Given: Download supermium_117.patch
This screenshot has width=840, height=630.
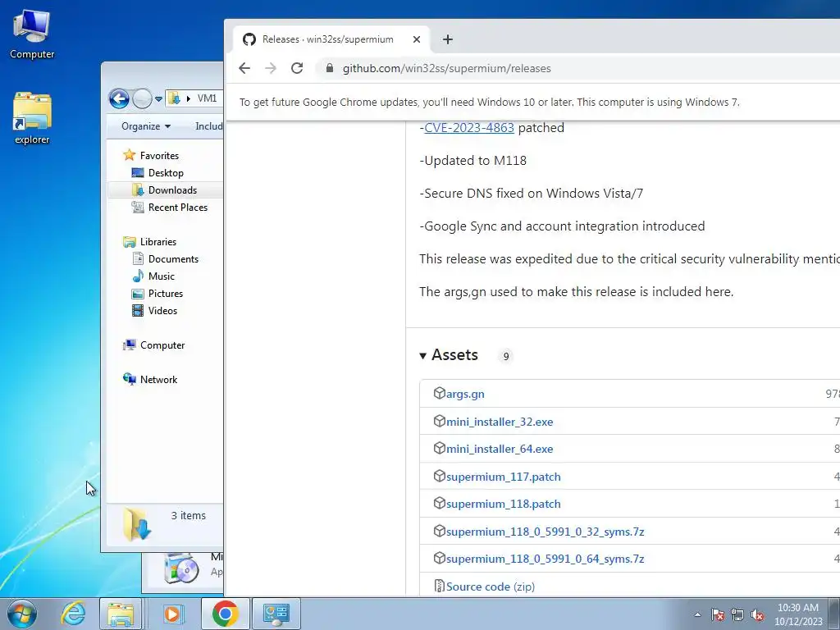Looking at the screenshot, I should [x=503, y=477].
